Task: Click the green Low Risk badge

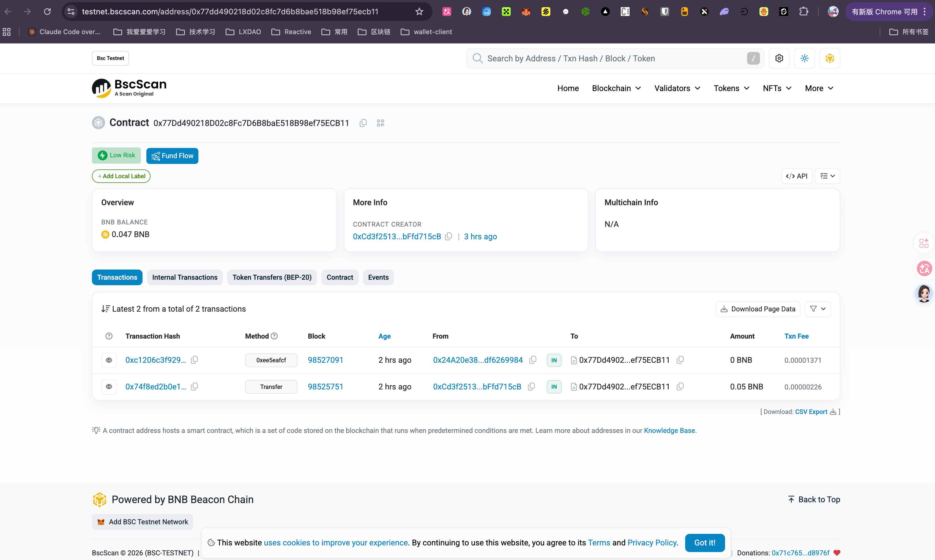Action: [x=116, y=155]
